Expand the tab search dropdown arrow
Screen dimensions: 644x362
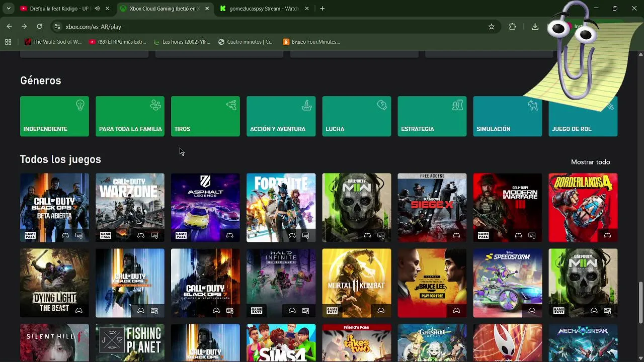pos(8,9)
